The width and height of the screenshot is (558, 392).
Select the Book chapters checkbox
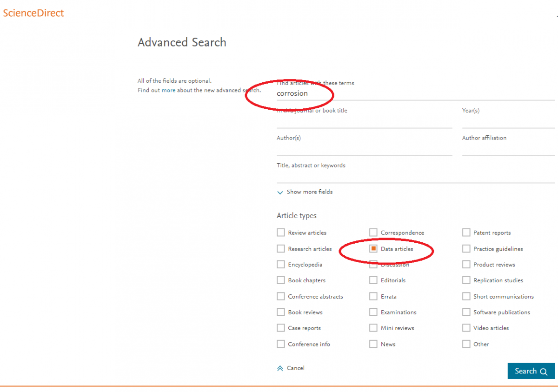281,280
